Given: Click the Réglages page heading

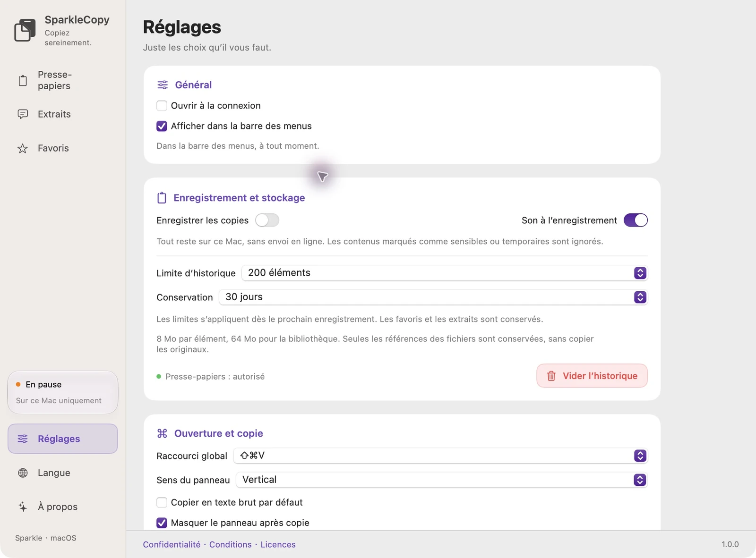Looking at the screenshot, I should 182,27.
